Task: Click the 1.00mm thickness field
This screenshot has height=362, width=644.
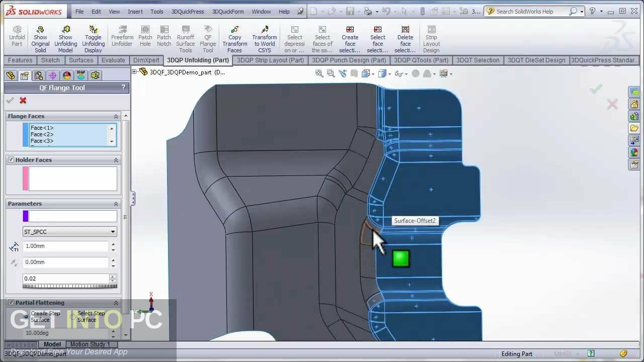Action: 65,246
